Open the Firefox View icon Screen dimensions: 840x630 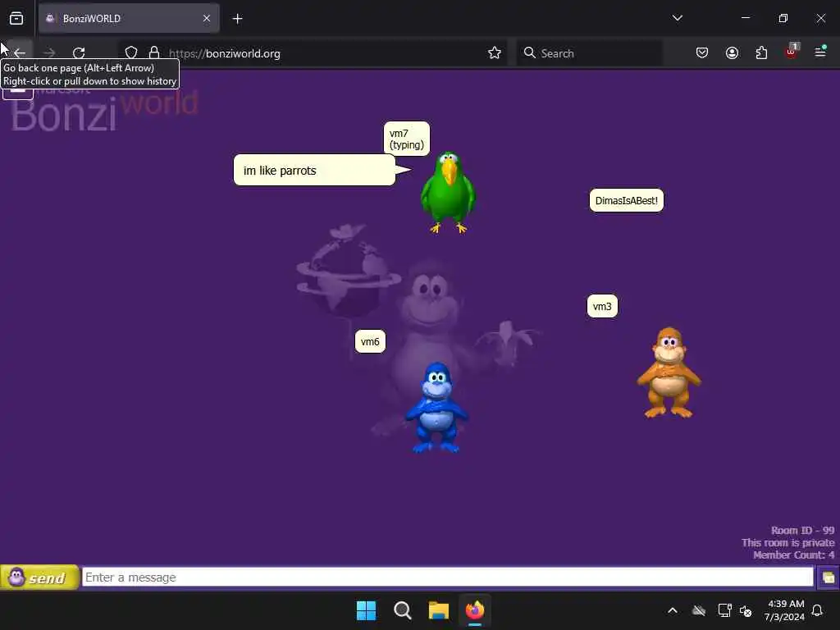coord(16,18)
